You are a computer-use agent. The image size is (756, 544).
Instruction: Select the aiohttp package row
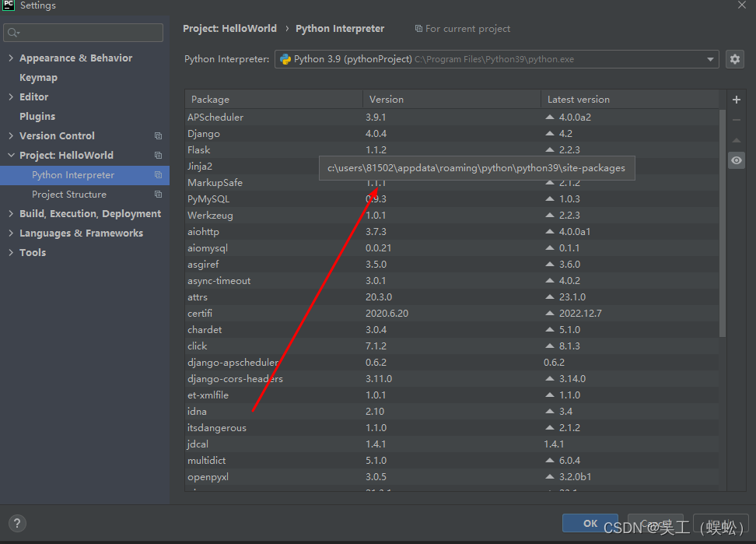click(452, 232)
